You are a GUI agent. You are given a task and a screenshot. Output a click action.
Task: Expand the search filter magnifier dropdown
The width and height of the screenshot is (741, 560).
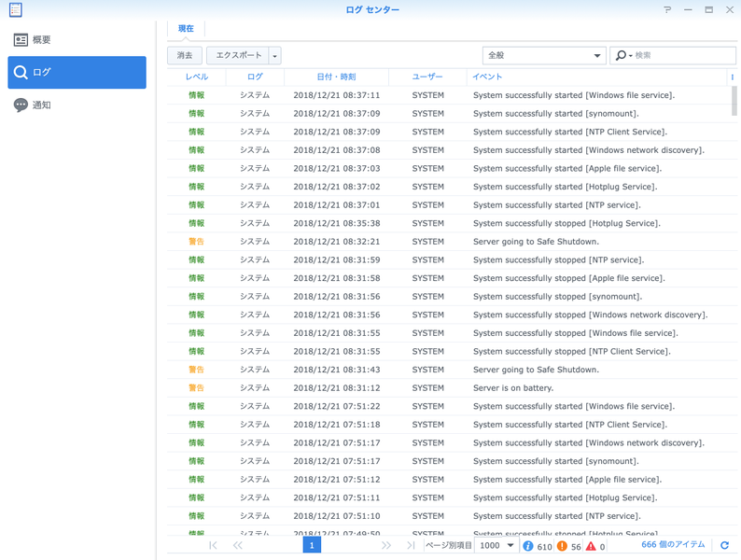point(623,56)
